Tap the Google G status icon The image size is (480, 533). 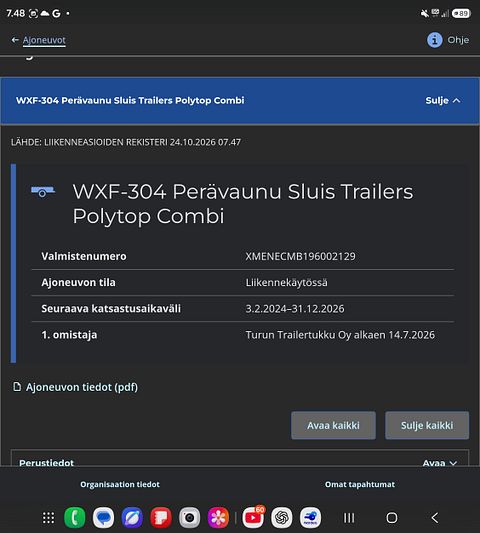[56, 13]
